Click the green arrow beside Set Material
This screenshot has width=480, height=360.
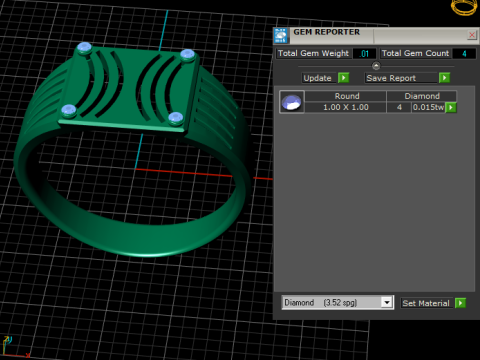pyautogui.click(x=460, y=303)
